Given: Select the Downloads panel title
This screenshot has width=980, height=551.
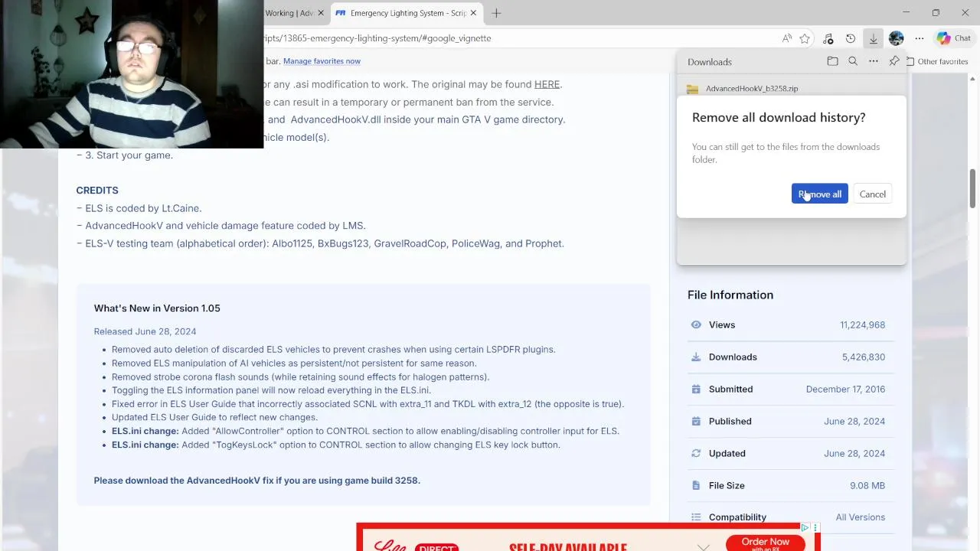Looking at the screenshot, I should (x=710, y=62).
